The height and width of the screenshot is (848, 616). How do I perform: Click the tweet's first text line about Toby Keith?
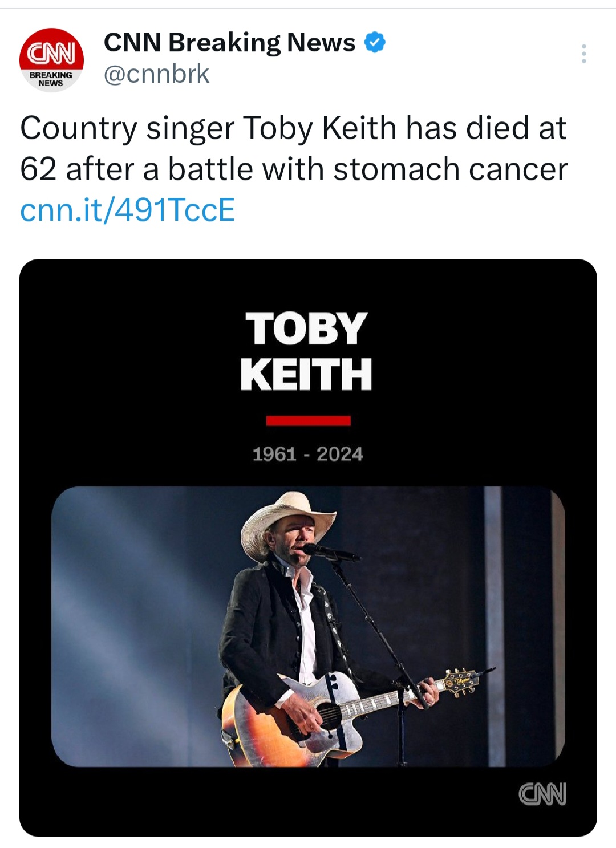(293, 128)
